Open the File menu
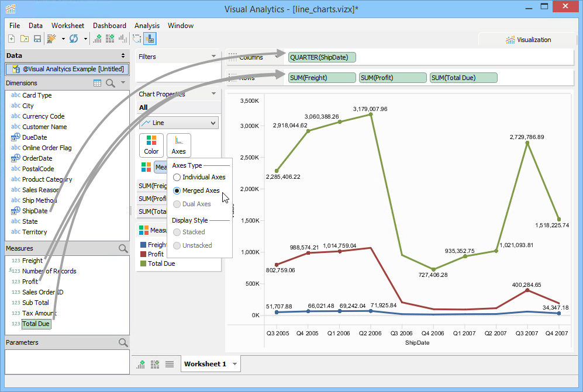The image size is (583, 392). click(15, 26)
